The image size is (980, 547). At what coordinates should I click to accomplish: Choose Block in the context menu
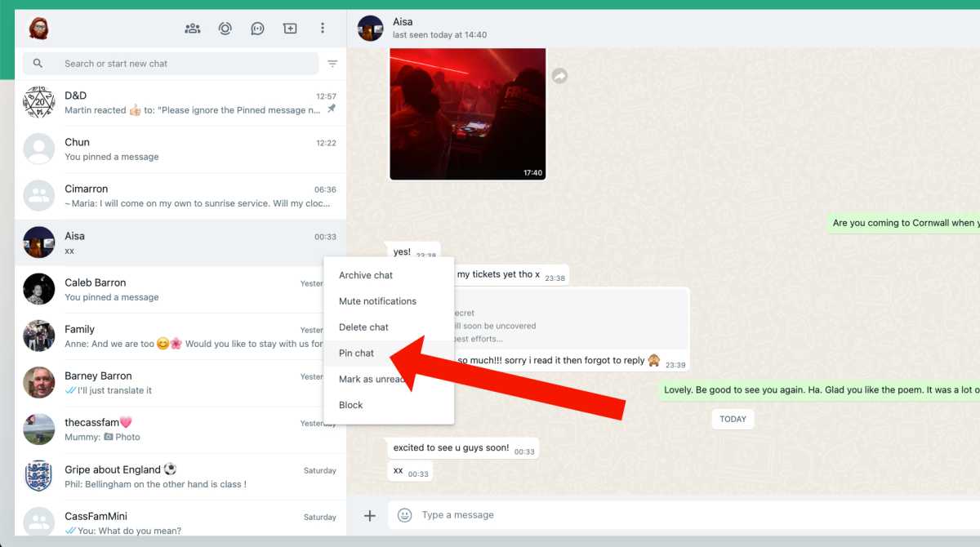click(x=389, y=405)
